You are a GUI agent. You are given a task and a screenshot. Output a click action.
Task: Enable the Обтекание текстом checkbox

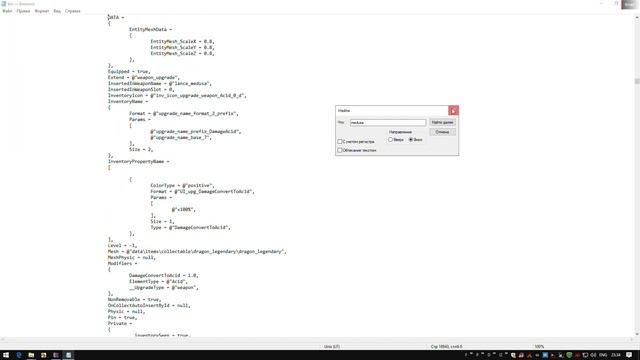(x=340, y=150)
